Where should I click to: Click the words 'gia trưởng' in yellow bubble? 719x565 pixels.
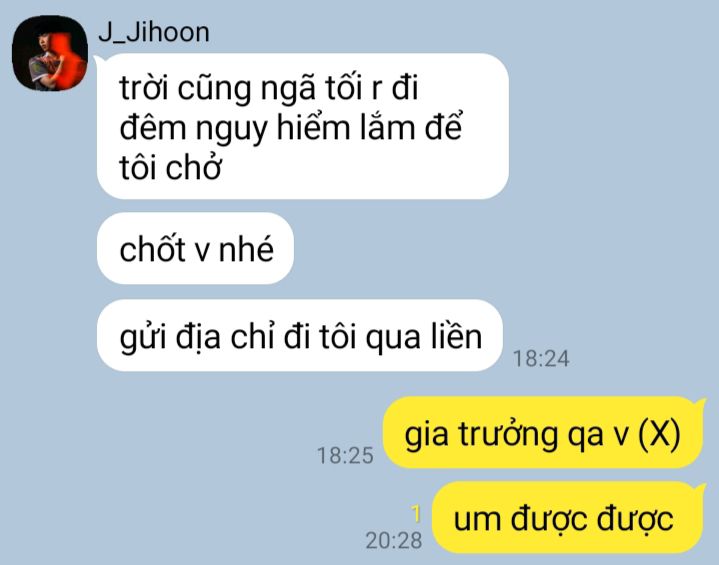[x=481, y=434]
